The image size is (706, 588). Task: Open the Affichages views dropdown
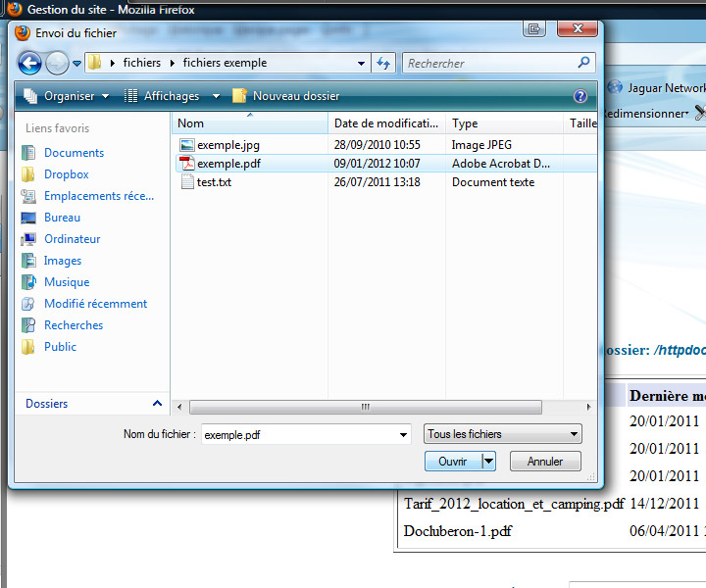click(170, 96)
